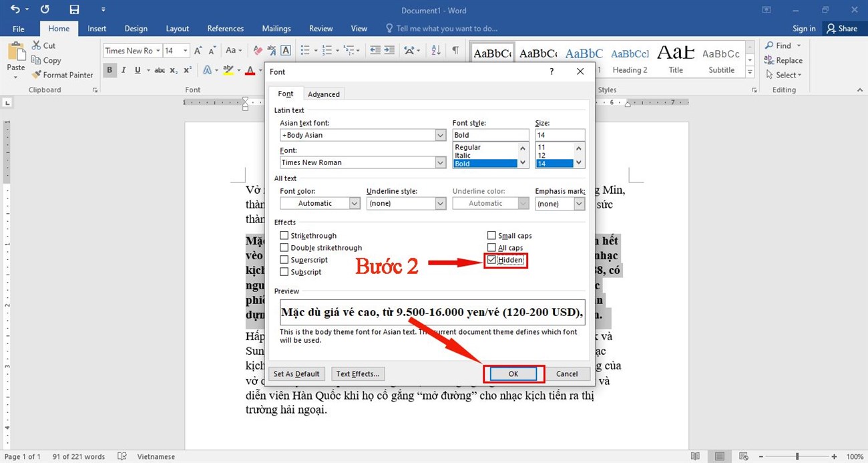Open the ribbon font size dropdown
868x463 pixels.
coord(185,50)
